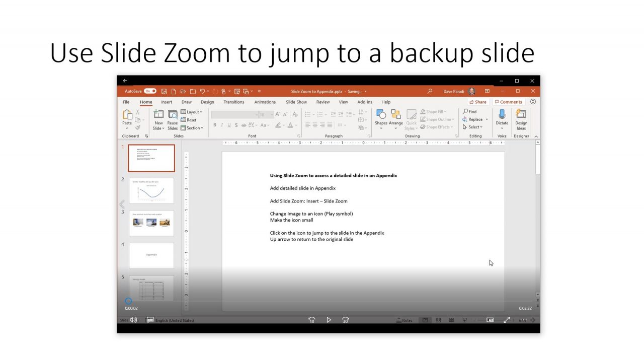Image resolution: width=644 pixels, height=347 pixels.
Task: Open the Select dropdown in Editing group
Action: [x=473, y=127]
